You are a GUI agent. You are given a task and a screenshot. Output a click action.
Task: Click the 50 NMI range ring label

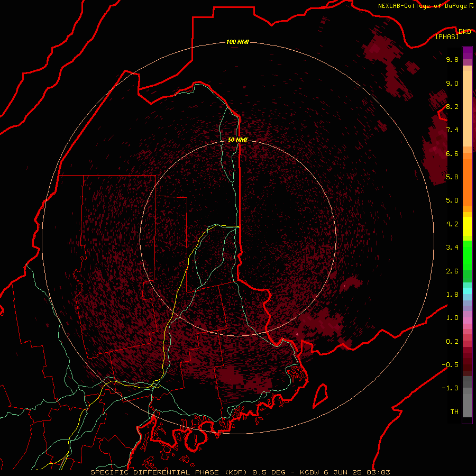click(x=237, y=140)
